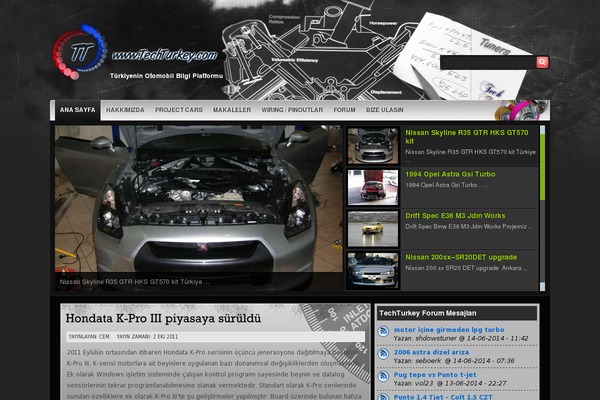Screen dimensions: 600x400
Task: Click description 'Nissan 200 sx SR20 DET upgrade Ankara'
Action: click(466, 268)
